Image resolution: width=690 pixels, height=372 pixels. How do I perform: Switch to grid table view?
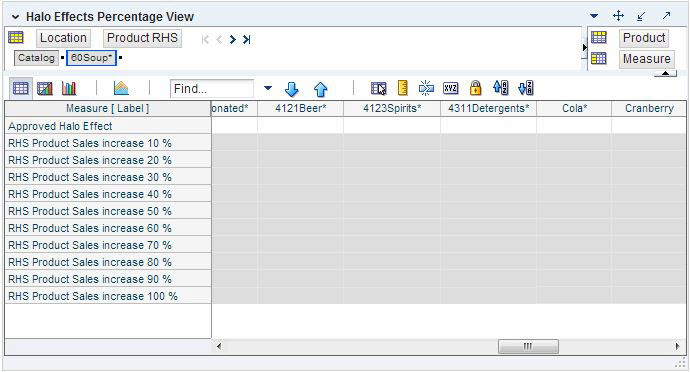[20, 88]
